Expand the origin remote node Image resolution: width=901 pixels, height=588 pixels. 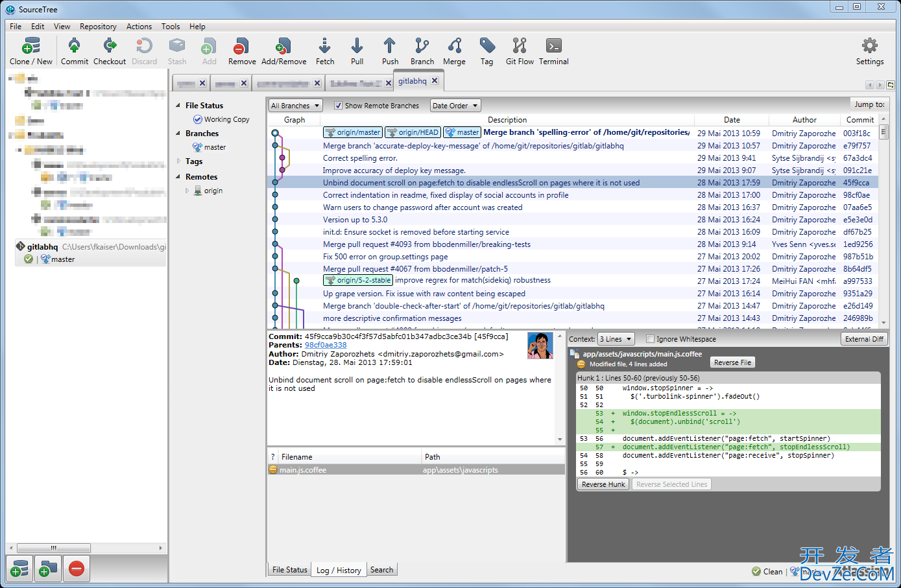tap(187, 191)
